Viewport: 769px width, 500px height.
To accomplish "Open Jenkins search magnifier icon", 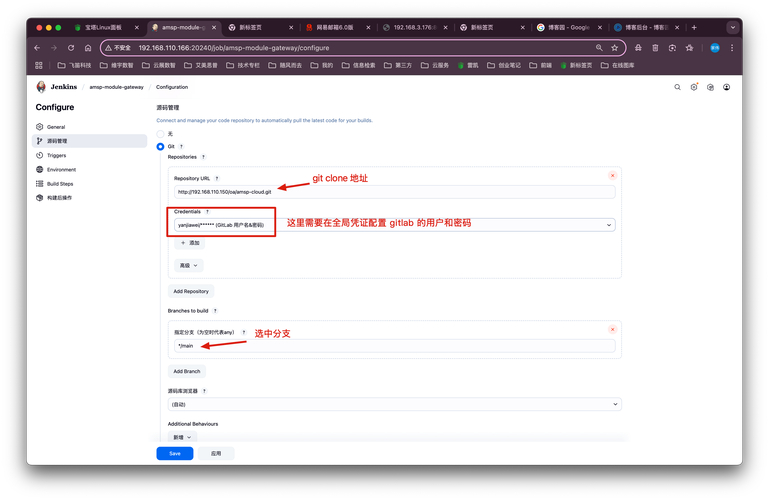I will [x=677, y=87].
